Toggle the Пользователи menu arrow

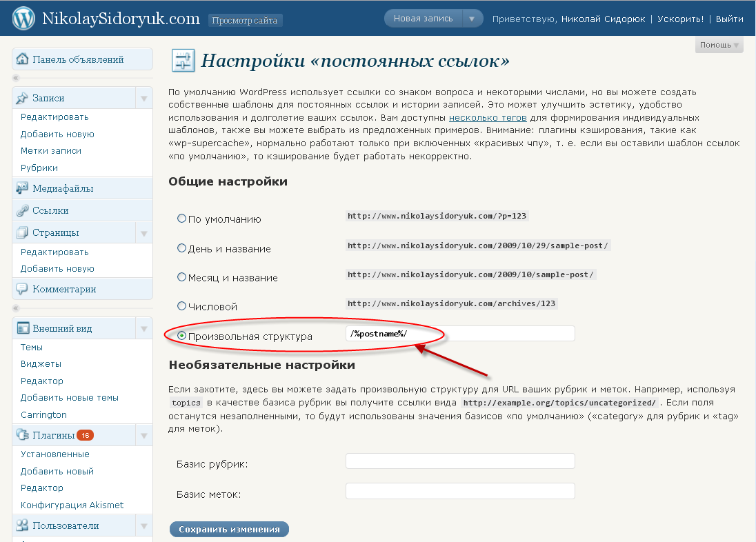coord(143,525)
